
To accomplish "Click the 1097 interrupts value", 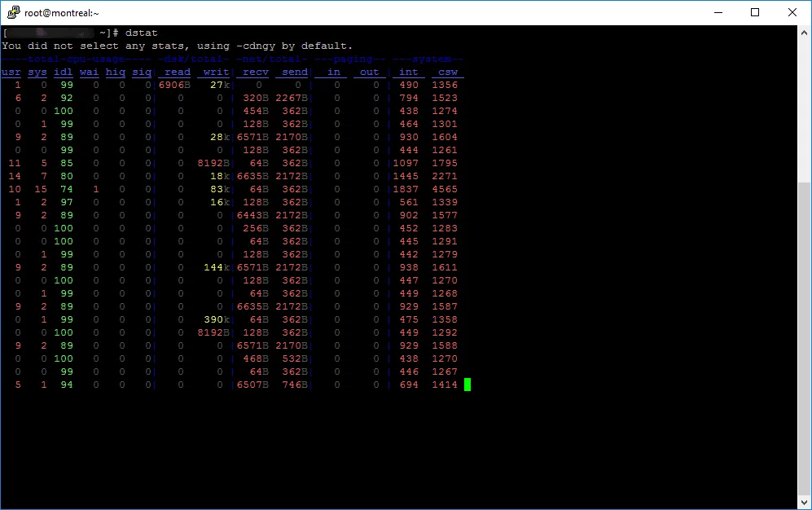I will pyautogui.click(x=406, y=163).
